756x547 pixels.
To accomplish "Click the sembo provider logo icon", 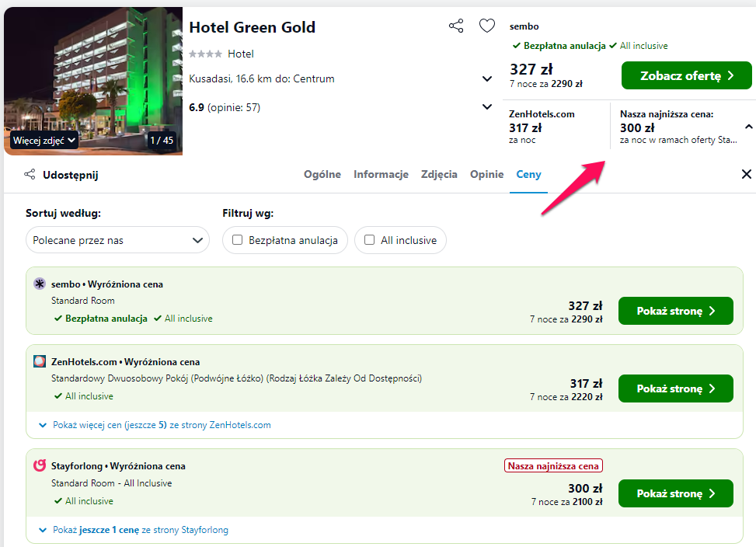I will (x=40, y=284).
